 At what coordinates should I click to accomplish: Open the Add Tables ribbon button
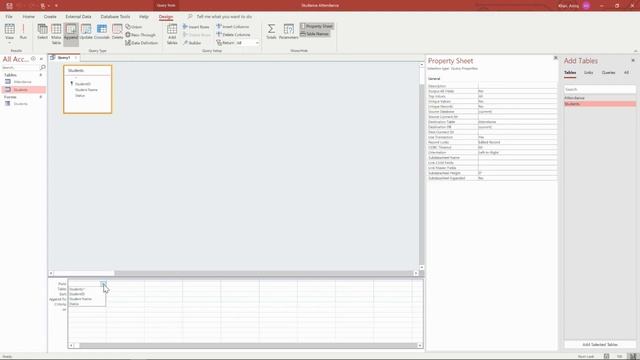[172, 33]
